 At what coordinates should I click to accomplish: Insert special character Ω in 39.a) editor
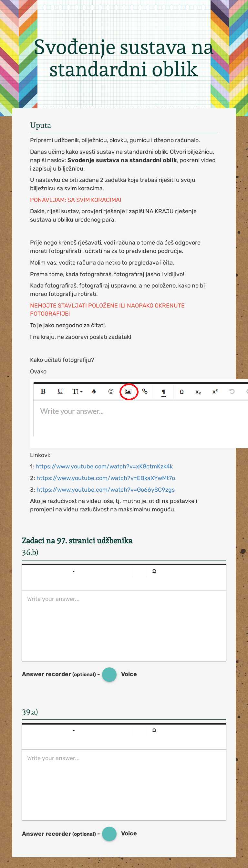click(154, 730)
